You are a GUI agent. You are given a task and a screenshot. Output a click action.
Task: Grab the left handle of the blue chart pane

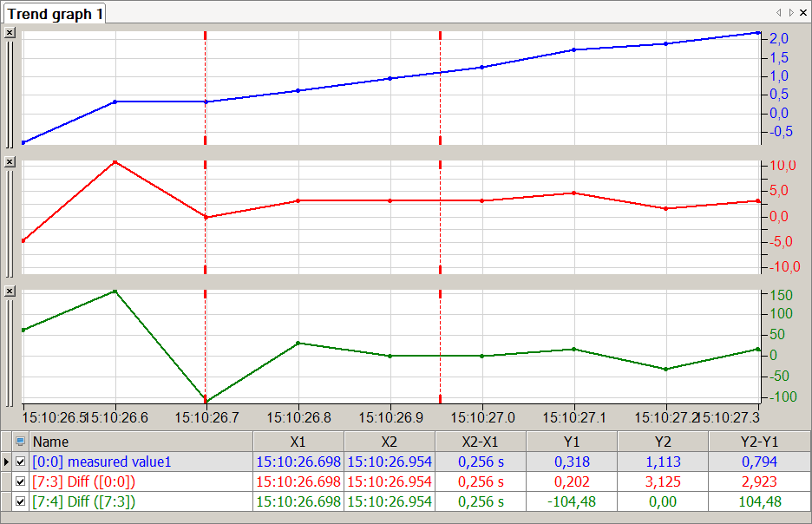10,95
